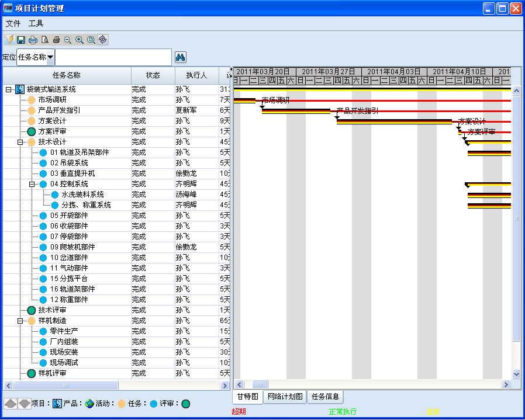This screenshot has width=525, height=420.
Task: Click the save icon in the toolbar
Action: pyautogui.click(x=21, y=40)
